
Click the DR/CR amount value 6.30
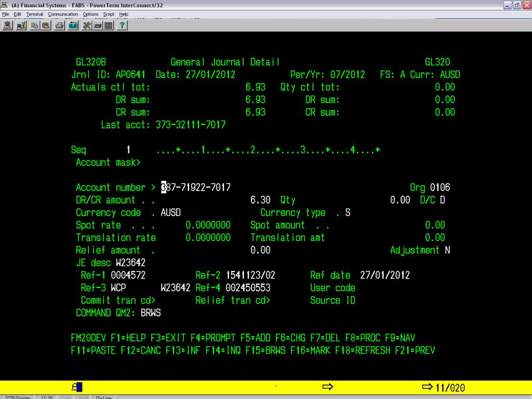coord(260,200)
